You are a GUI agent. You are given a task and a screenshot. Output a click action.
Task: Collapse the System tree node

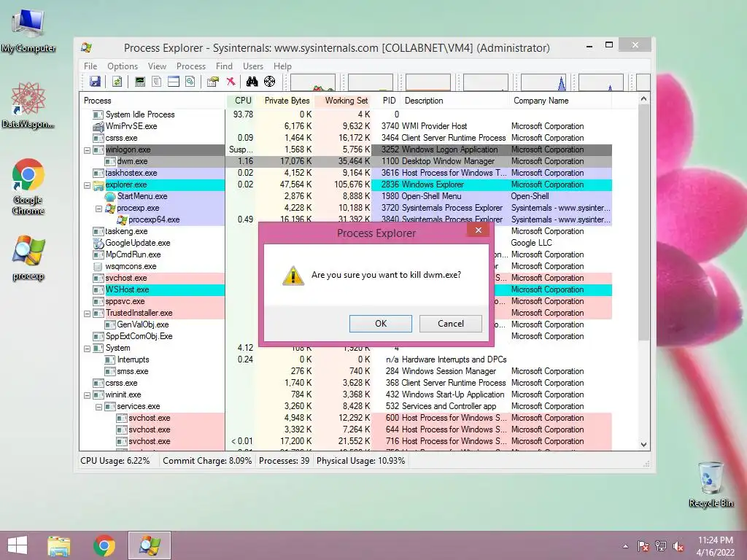click(88, 349)
